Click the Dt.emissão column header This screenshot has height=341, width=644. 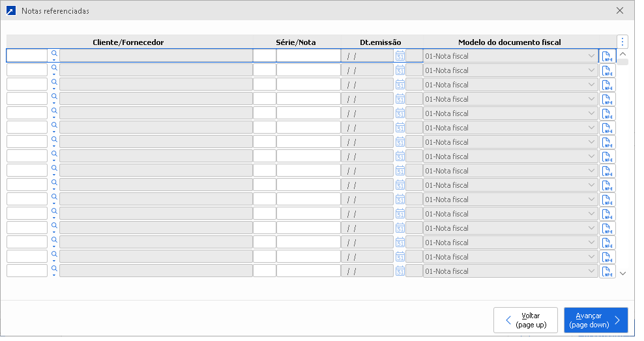click(381, 42)
